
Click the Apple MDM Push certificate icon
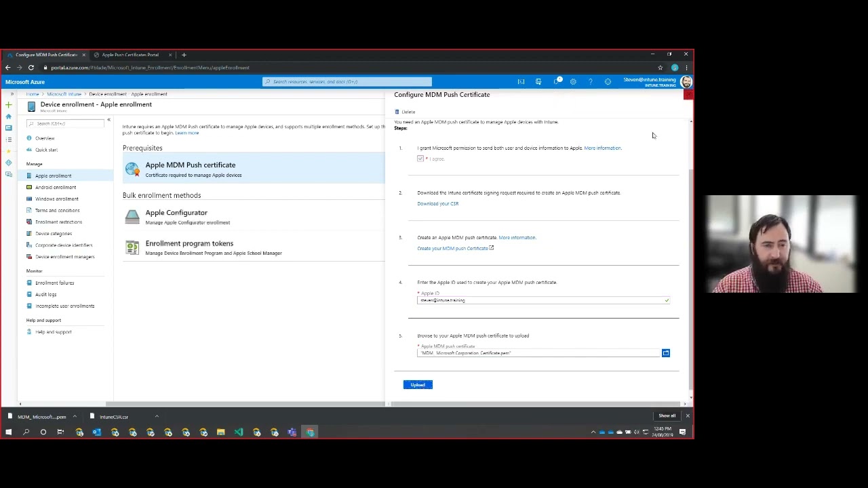(x=132, y=169)
